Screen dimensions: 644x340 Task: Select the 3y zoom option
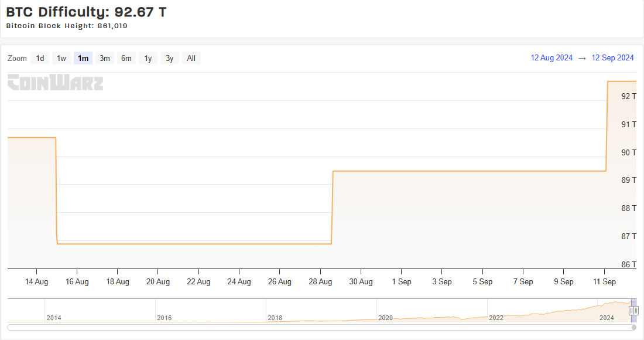[x=169, y=58]
